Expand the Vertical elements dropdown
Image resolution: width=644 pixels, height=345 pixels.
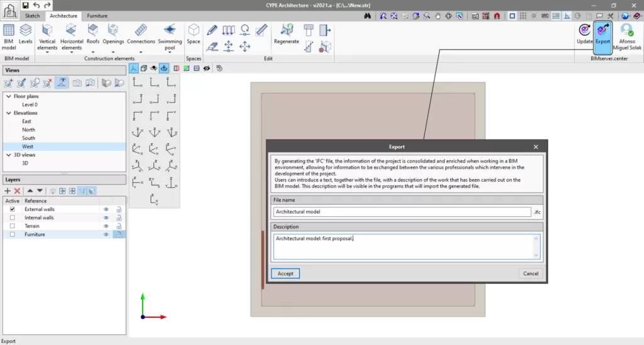(x=47, y=53)
